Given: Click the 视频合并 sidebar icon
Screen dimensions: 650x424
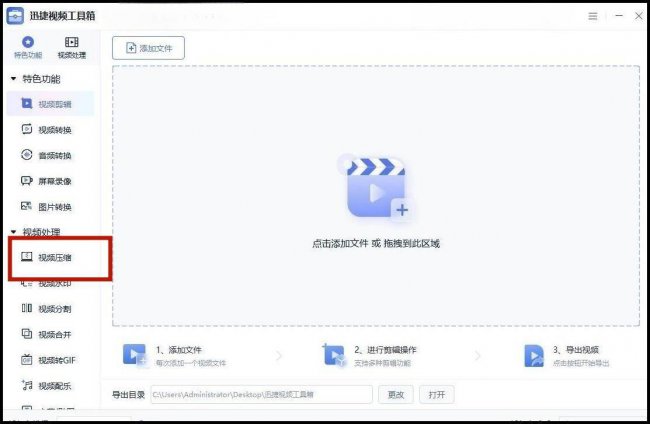Looking at the screenshot, I should pyautogui.click(x=27, y=334).
